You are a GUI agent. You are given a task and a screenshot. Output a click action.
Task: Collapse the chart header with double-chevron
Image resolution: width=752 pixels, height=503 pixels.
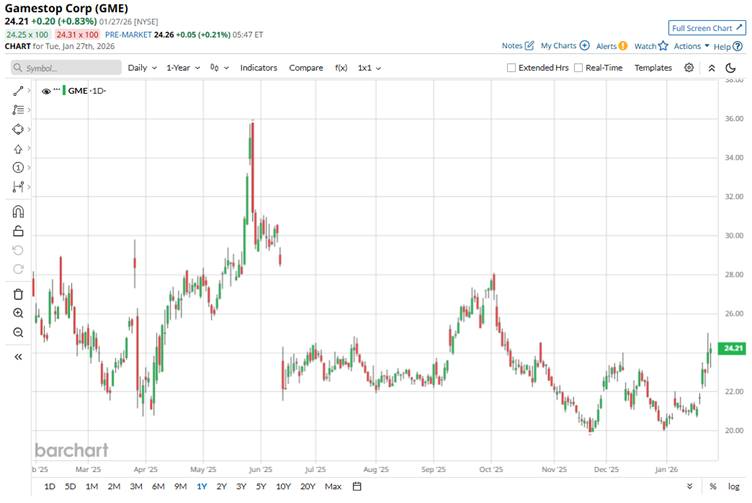click(712, 68)
